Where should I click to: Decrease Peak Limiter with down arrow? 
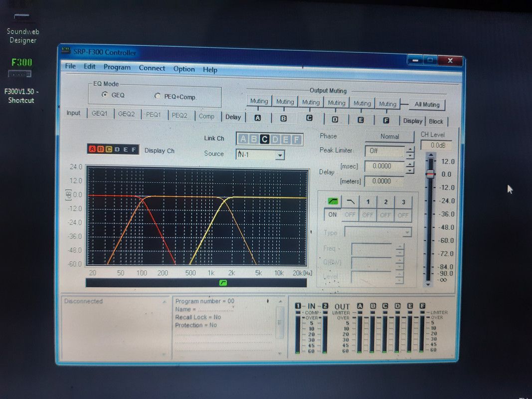point(410,156)
